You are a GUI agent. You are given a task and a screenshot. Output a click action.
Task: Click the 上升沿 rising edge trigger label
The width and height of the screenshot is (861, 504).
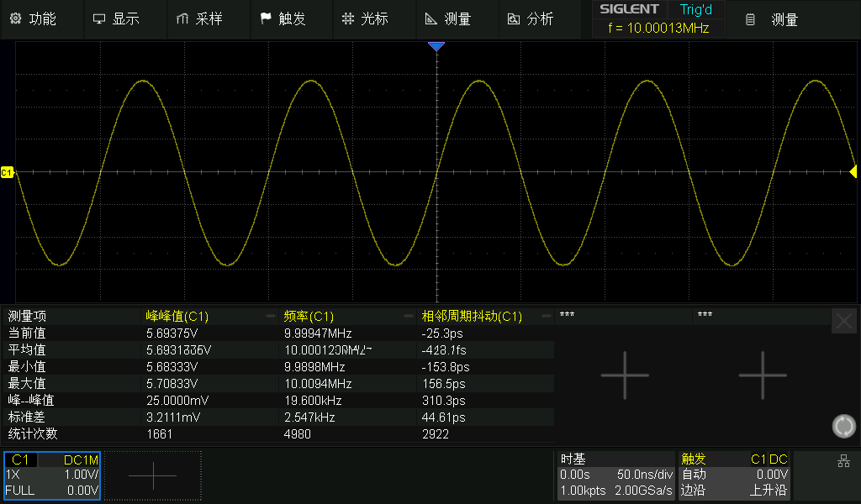[769, 491]
